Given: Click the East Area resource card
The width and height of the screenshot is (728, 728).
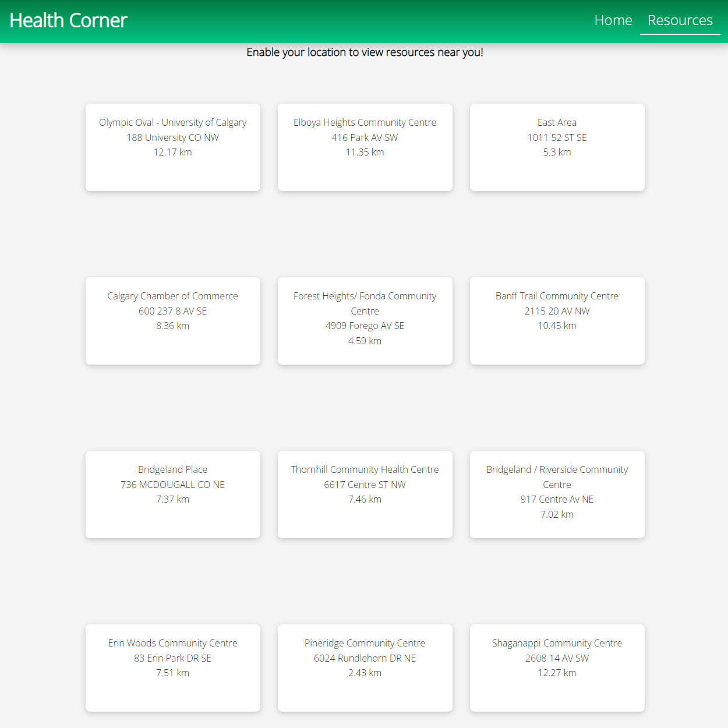Looking at the screenshot, I should (x=557, y=147).
